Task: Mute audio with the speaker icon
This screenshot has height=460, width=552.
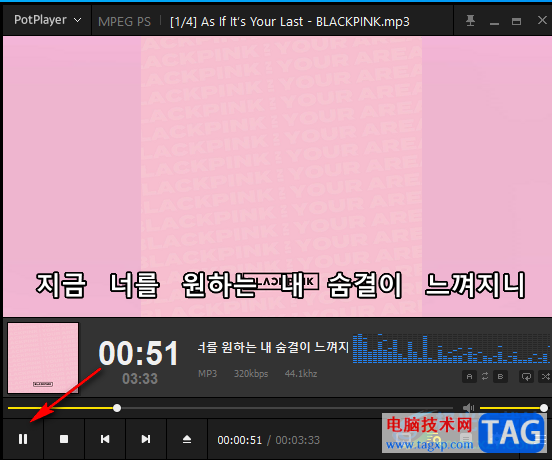Action: pos(469,408)
